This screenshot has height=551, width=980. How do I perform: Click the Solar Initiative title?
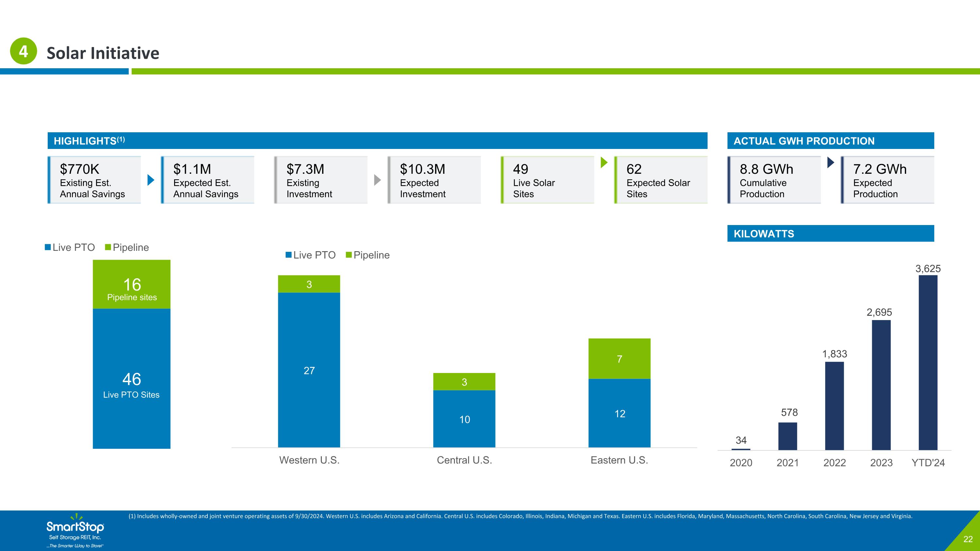click(x=103, y=53)
